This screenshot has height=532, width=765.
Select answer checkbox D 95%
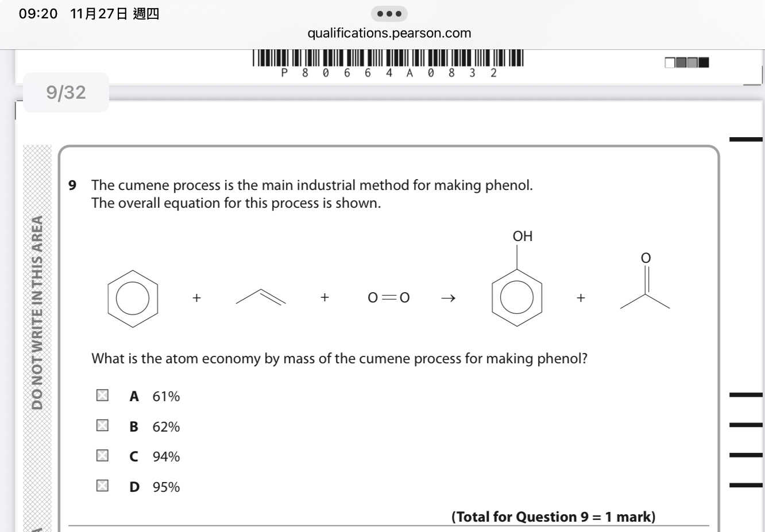(x=102, y=486)
